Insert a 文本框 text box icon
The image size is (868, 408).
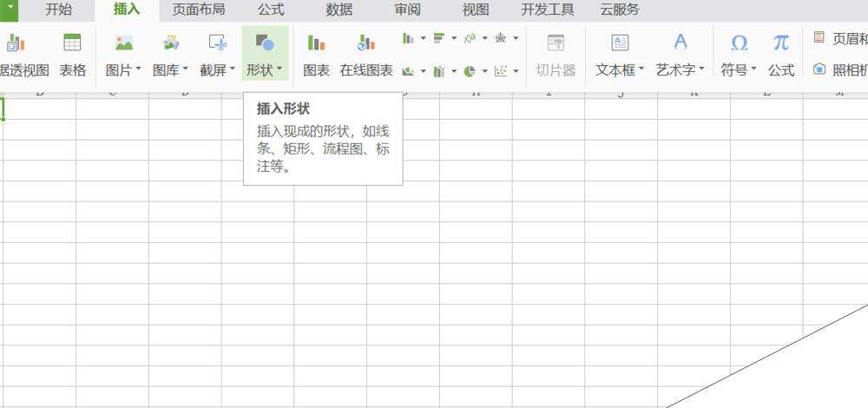pyautogui.click(x=620, y=43)
